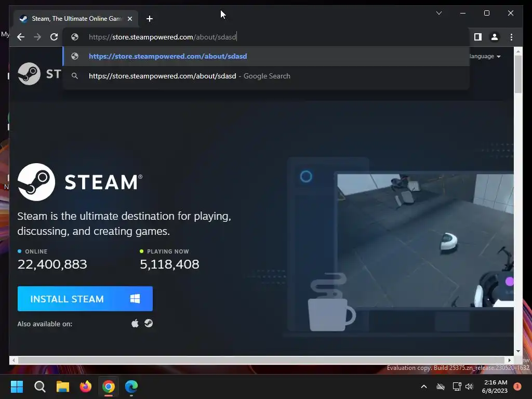Open network status tray icon
This screenshot has height=399, width=532.
pyautogui.click(x=457, y=387)
